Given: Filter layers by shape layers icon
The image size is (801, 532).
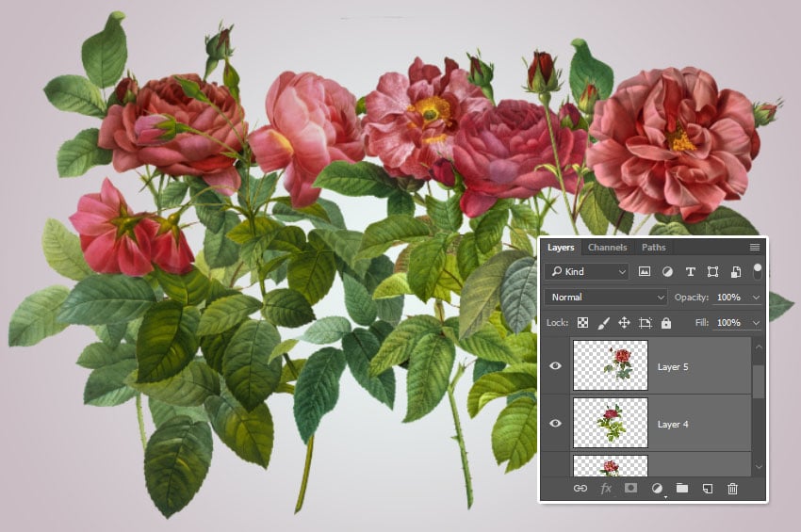Looking at the screenshot, I should click(x=712, y=271).
